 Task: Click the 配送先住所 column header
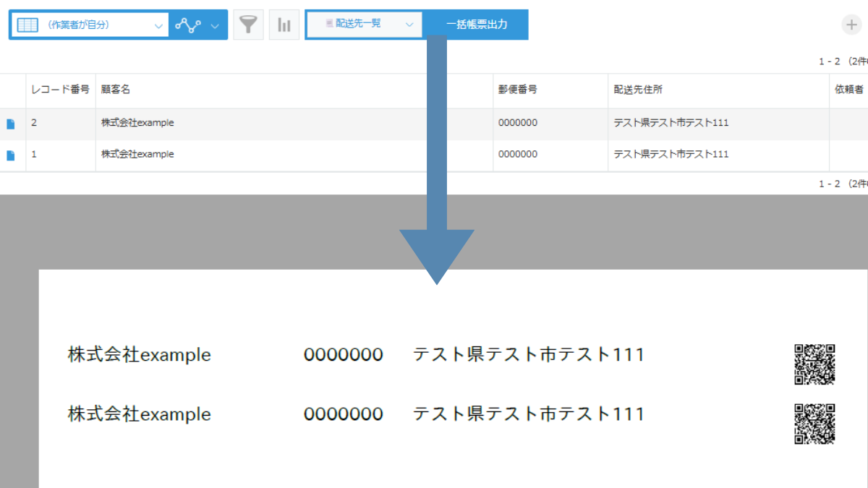[637, 90]
